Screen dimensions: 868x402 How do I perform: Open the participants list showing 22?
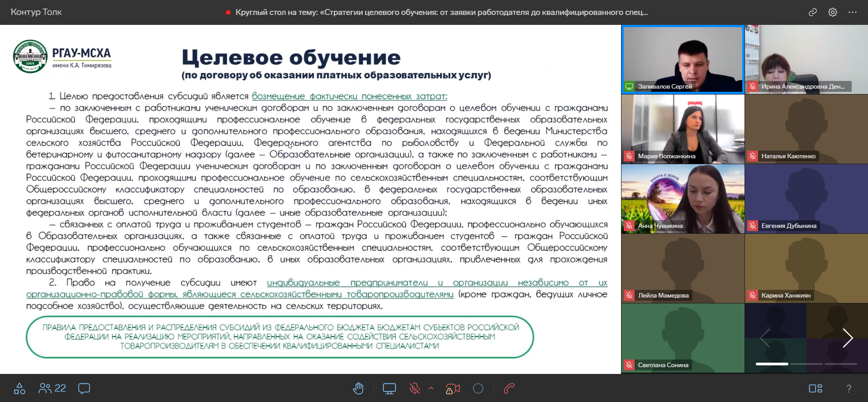click(x=52, y=388)
